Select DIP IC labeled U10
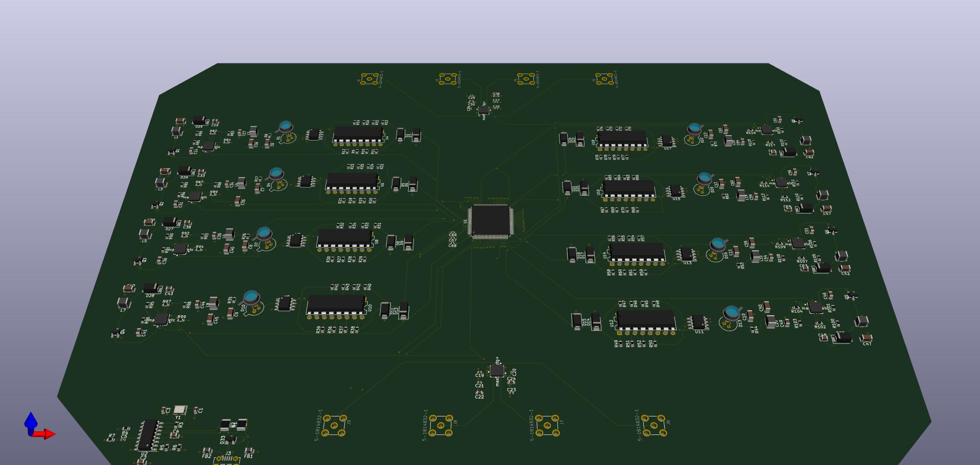Image resolution: width=980 pixels, height=465 pixels. click(336, 306)
